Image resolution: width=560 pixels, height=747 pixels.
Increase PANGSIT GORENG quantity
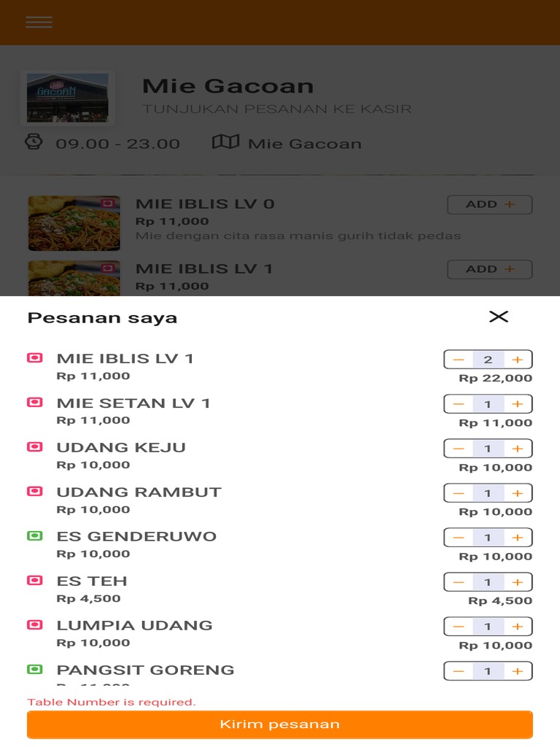pos(517,671)
